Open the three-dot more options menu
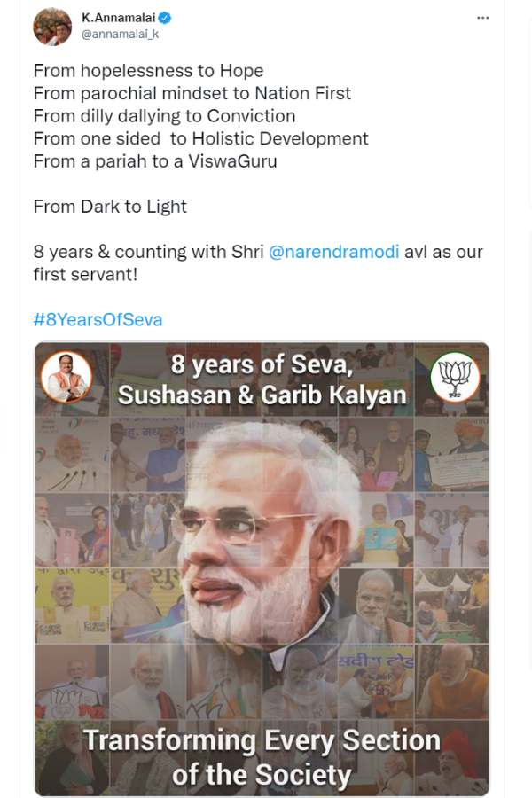The image size is (532, 798). point(482,18)
